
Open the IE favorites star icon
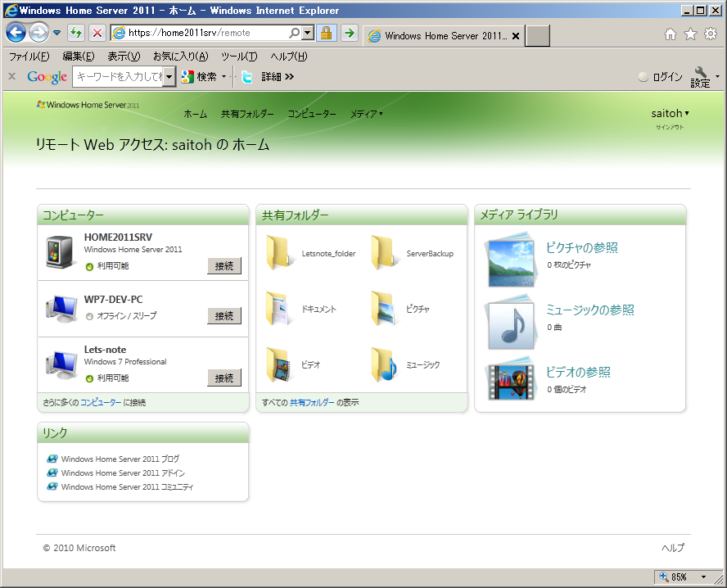point(690,34)
